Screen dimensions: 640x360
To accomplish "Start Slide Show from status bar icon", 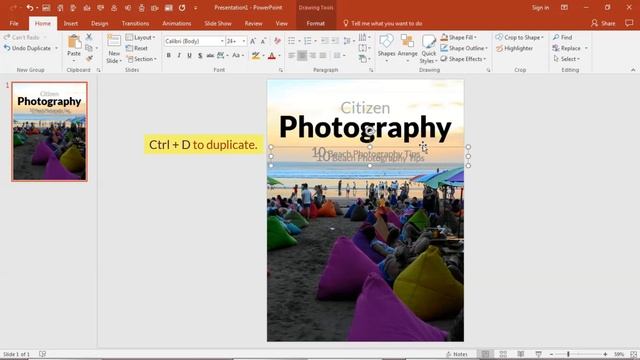I will click(x=539, y=354).
